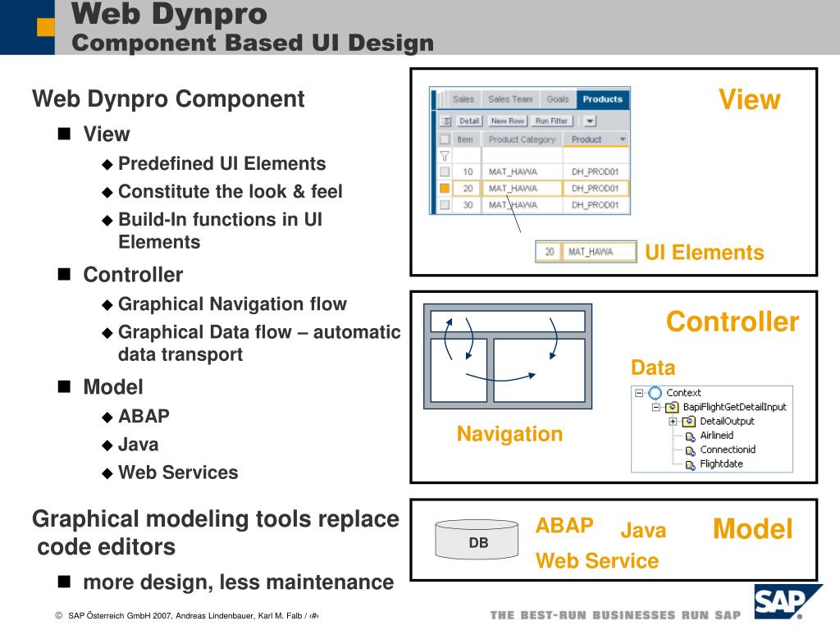Click the Run Filter button
Image resolution: width=840 pixels, height=630 pixels.
coord(551,121)
